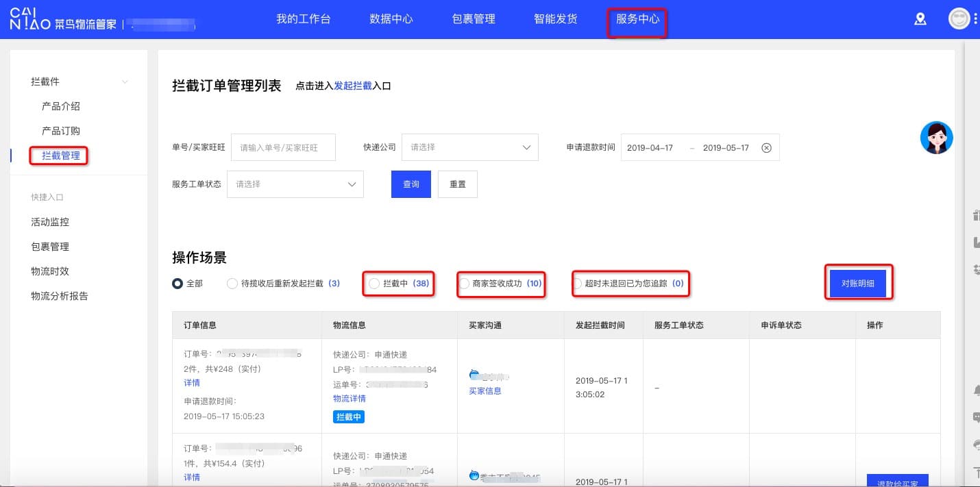Screen dimensions: 980x487
Task: Click the location pin icon in header
Action: 920,19
